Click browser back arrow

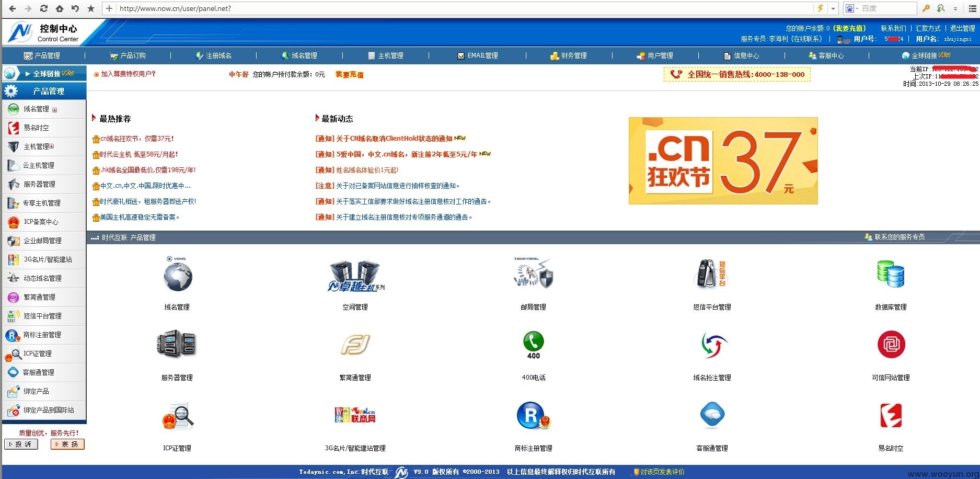13,8
